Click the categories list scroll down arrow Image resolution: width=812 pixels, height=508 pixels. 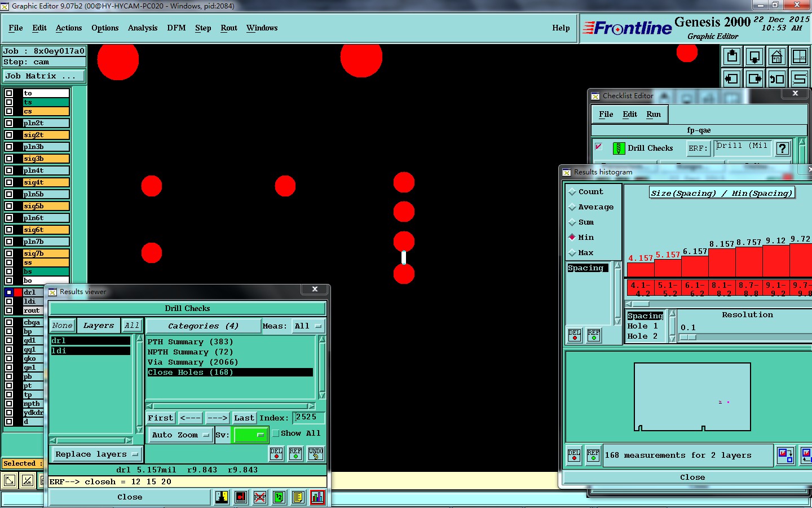[x=322, y=395]
